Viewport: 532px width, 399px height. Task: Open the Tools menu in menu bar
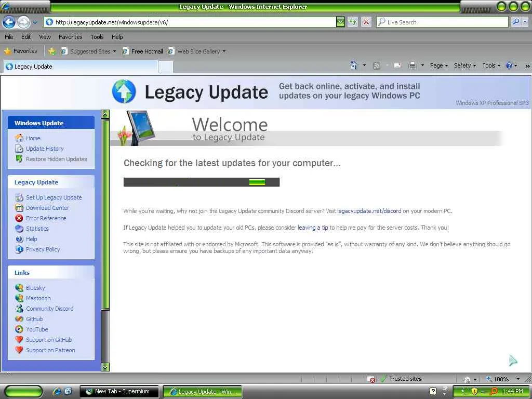[97, 37]
